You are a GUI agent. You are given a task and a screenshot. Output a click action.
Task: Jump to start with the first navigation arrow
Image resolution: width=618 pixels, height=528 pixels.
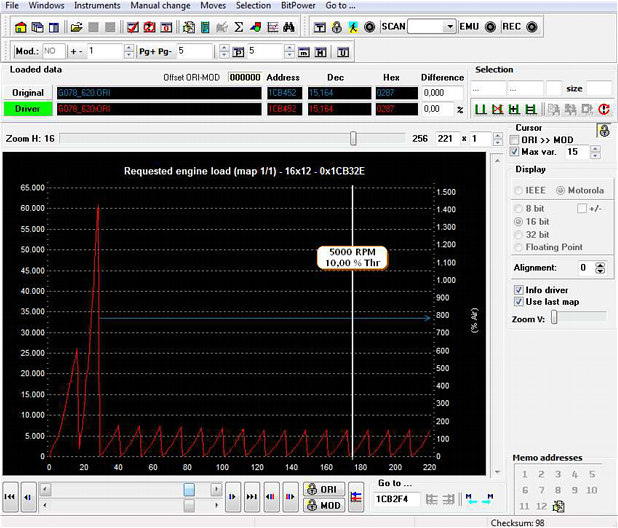10,496
